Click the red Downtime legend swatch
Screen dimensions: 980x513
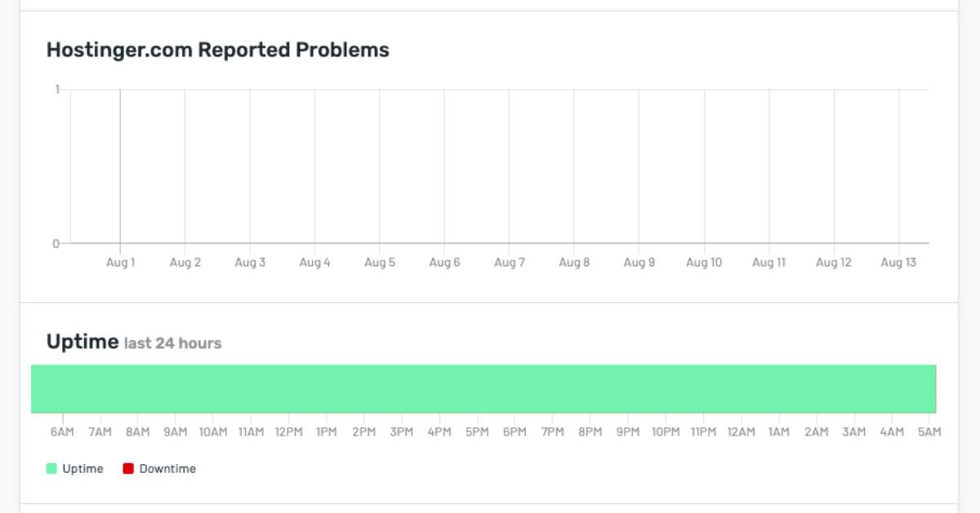coord(128,469)
